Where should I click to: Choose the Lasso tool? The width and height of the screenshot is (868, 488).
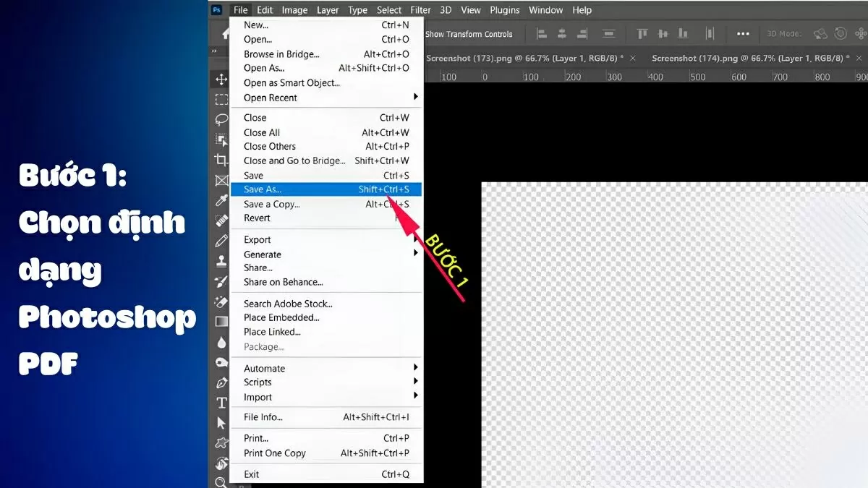(x=221, y=120)
